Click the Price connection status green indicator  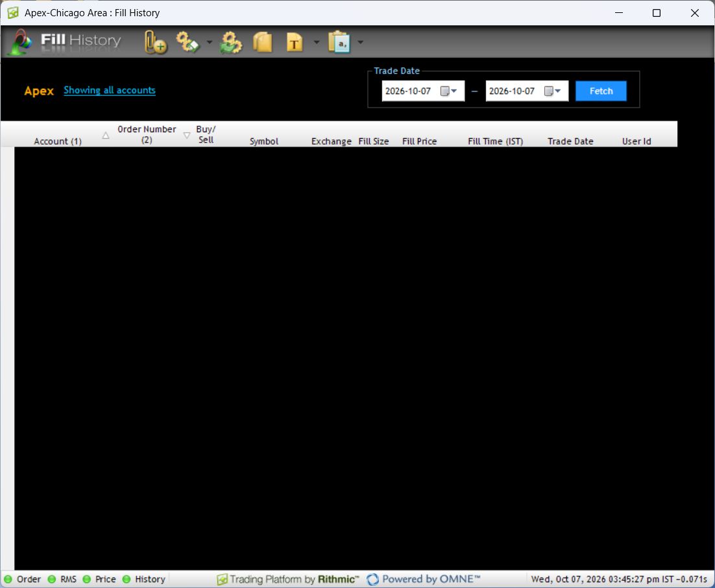87,579
